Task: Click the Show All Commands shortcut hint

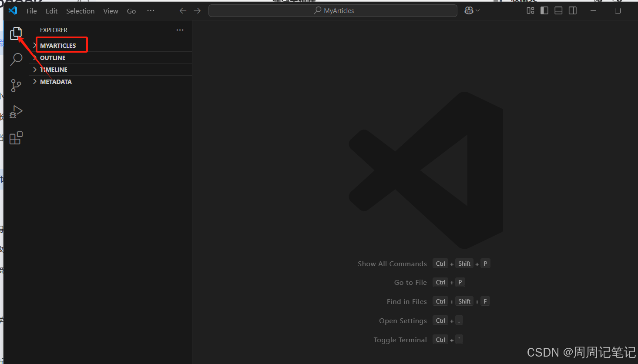Action: click(x=424, y=264)
